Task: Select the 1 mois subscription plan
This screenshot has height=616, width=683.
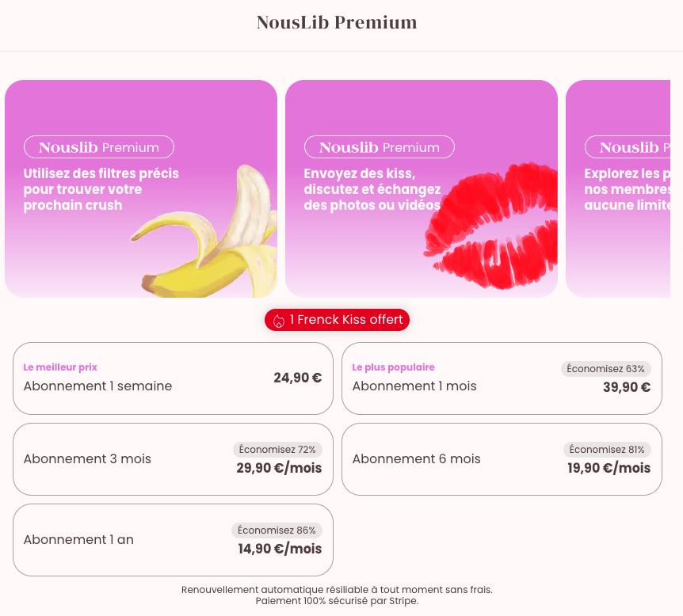Action: point(502,378)
